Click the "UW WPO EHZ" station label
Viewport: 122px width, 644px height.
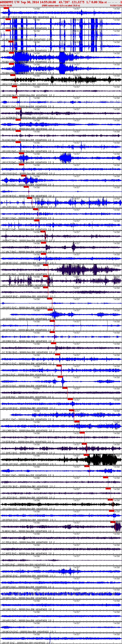9,308
